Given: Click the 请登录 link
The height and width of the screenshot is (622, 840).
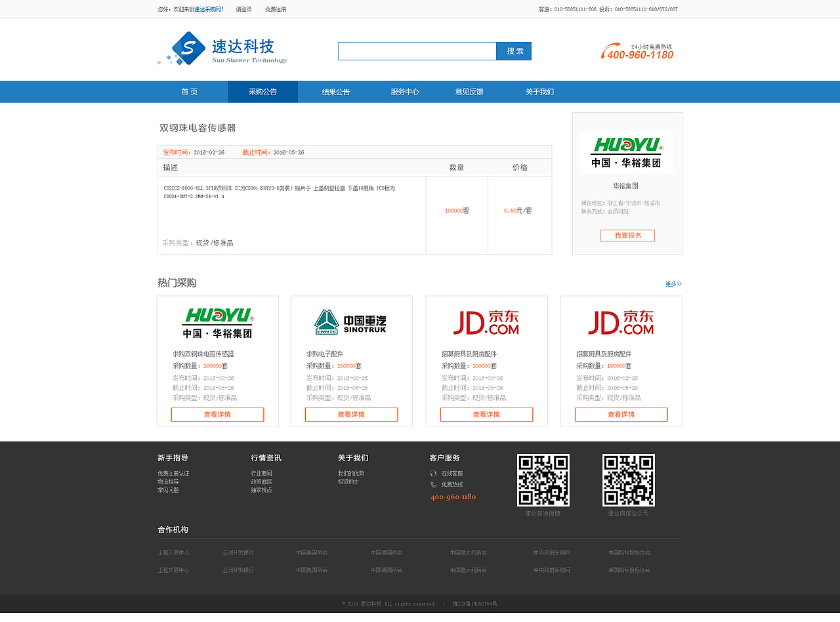Looking at the screenshot, I should 243,9.
